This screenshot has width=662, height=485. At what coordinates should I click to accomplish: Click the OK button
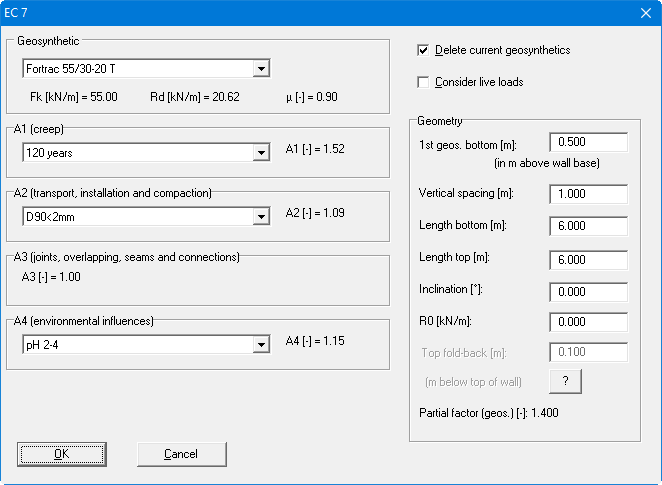coord(62,453)
